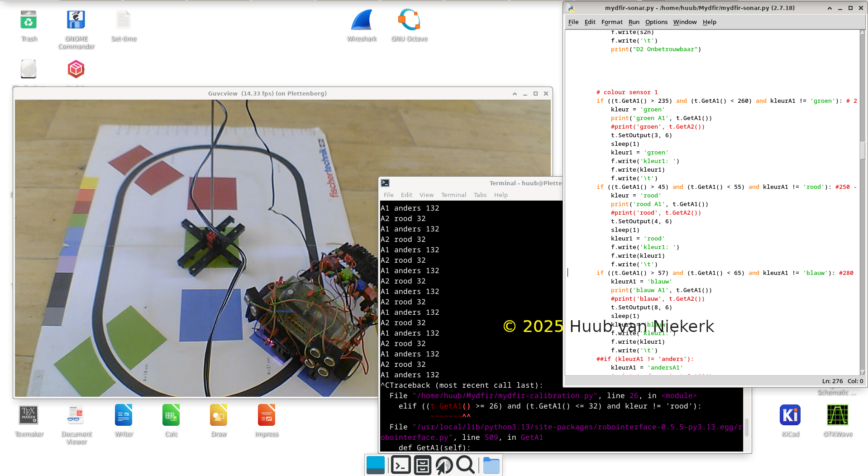868x476 pixels.
Task: Maximize the IDLE editor window
Action: [850, 8]
